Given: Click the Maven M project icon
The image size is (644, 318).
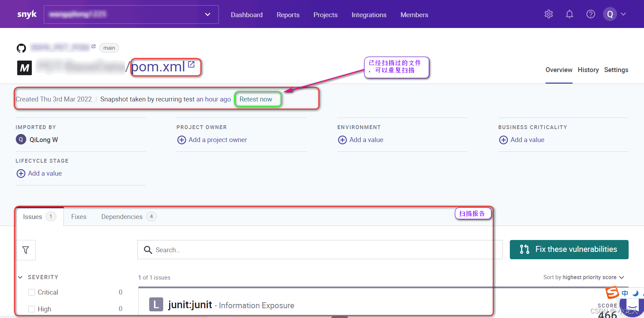Looking at the screenshot, I should tap(25, 68).
